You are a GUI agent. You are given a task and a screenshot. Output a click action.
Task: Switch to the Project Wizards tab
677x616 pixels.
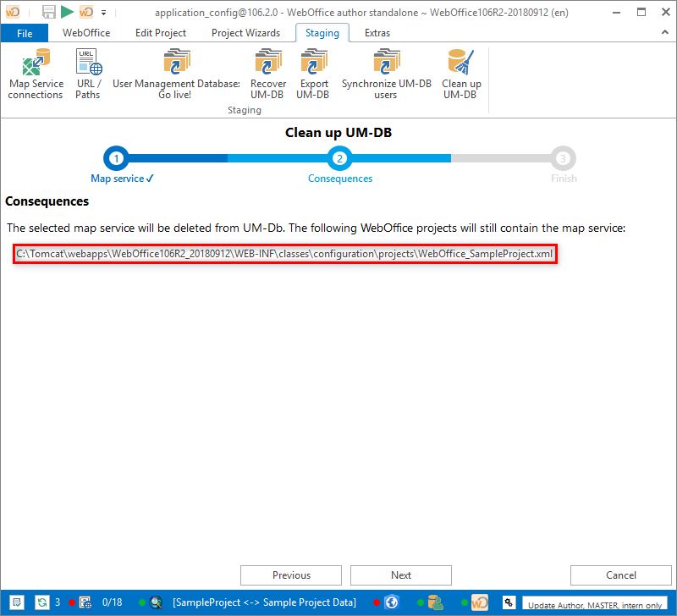245,33
